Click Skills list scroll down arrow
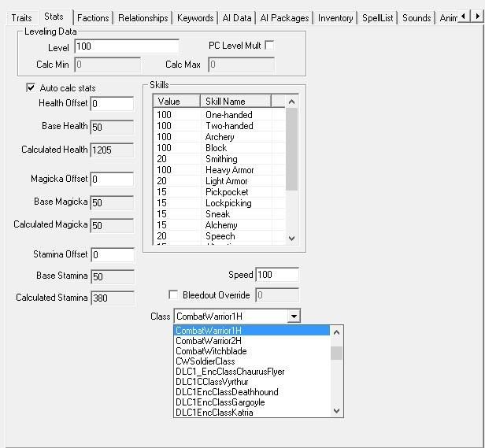This screenshot has width=485, height=448. pos(291,239)
